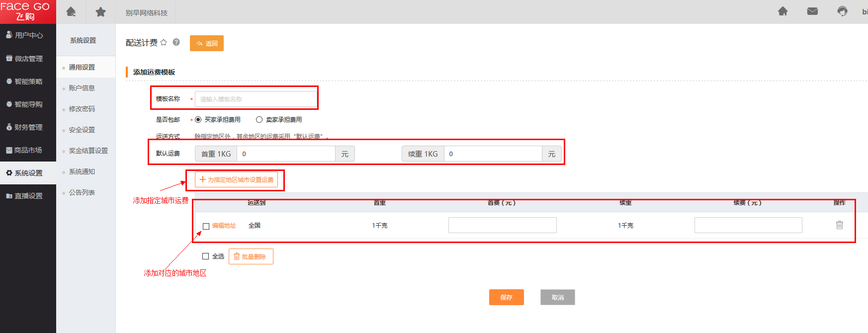Focus the 模板名称 input field

point(256,99)
